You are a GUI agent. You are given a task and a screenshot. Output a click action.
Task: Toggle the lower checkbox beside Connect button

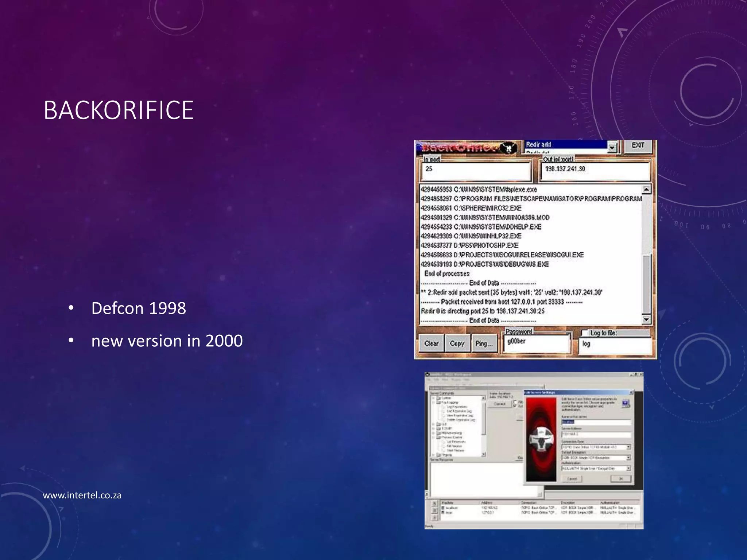[515, 406]
